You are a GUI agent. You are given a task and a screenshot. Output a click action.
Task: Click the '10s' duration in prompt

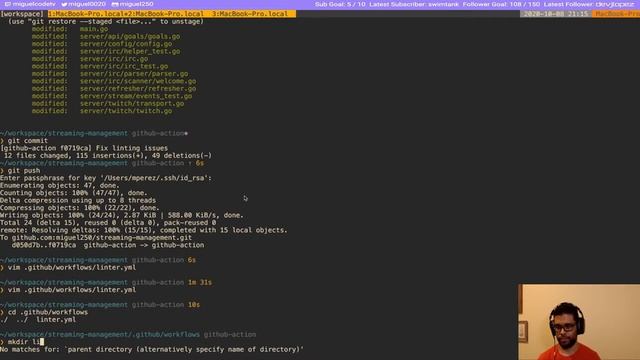tap(194, 305)
